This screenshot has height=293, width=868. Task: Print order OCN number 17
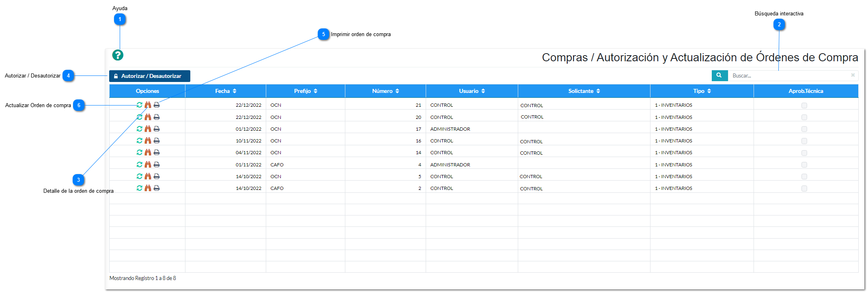click(x=157, y=129)
